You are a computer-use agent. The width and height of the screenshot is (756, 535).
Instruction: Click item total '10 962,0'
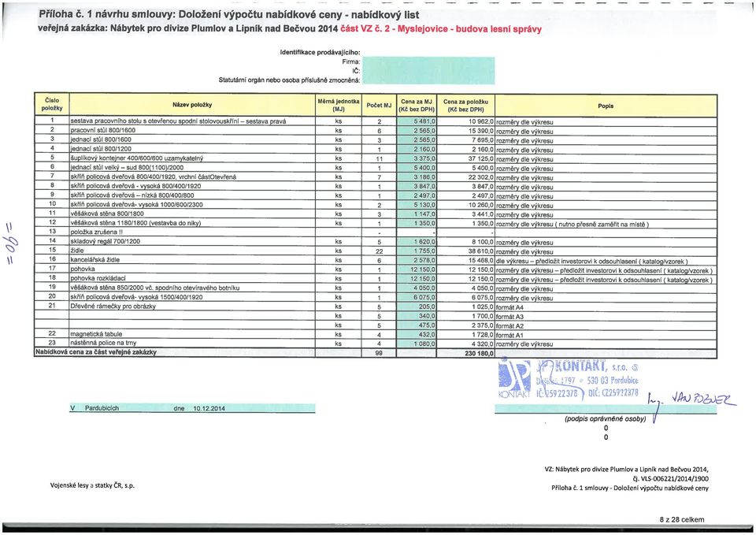coord(480,121)
